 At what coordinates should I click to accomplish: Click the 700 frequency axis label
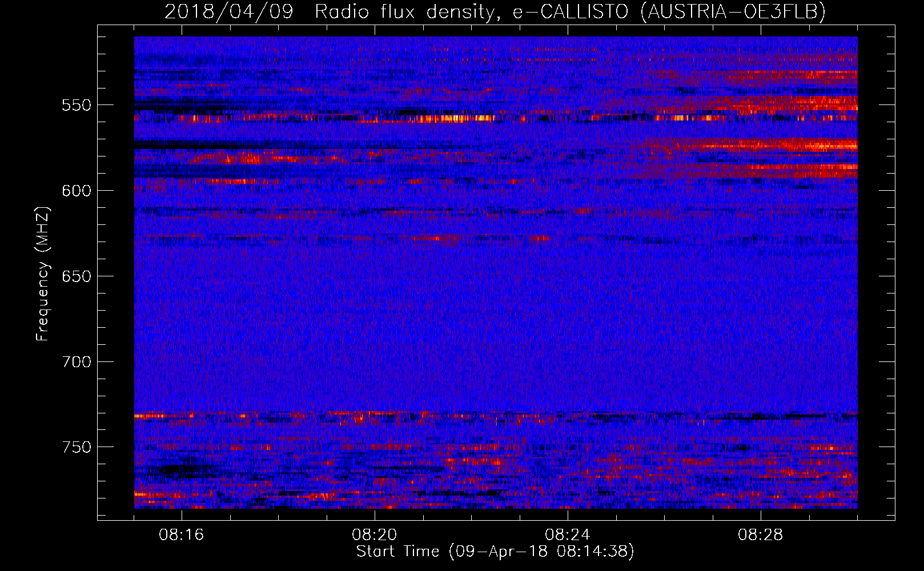point(77,362)
